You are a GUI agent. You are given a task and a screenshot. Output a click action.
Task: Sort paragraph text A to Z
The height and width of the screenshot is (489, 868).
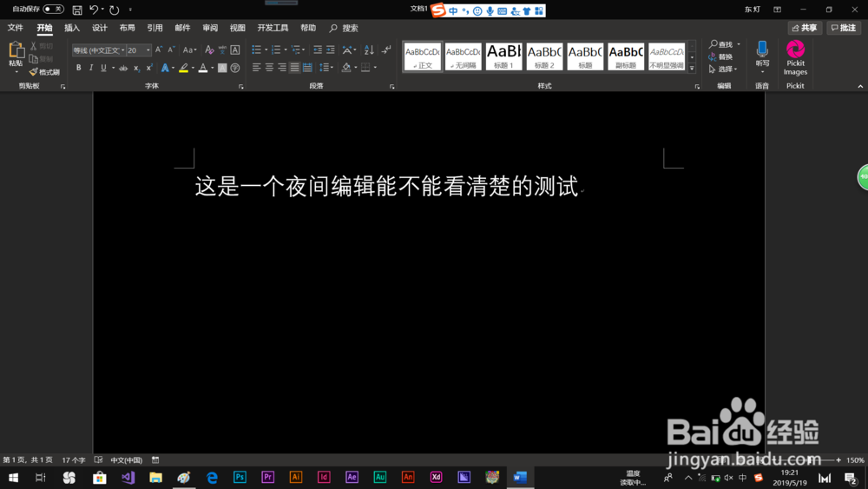(369, 50)
